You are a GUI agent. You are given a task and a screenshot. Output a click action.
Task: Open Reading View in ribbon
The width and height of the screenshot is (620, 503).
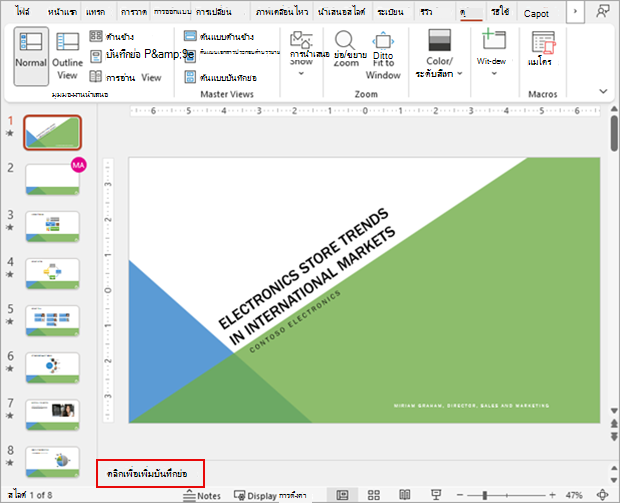pos(126,77)
